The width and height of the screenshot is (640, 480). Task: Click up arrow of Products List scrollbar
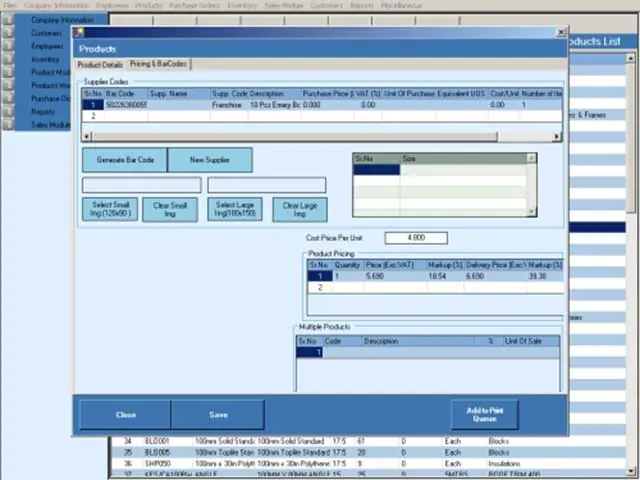(631, 58)
